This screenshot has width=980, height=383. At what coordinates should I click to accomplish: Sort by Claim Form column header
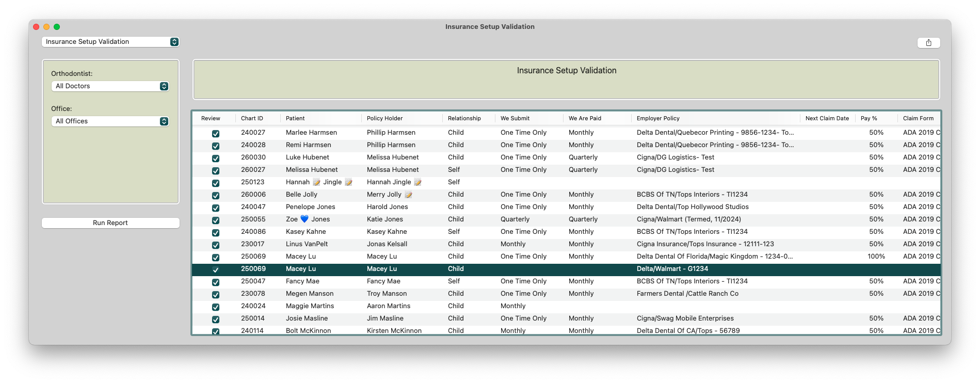918,118
